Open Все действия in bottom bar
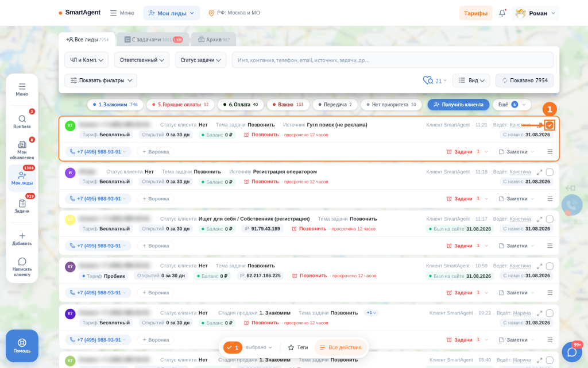Screen dimensions: 588x368 tap(341, 347)
